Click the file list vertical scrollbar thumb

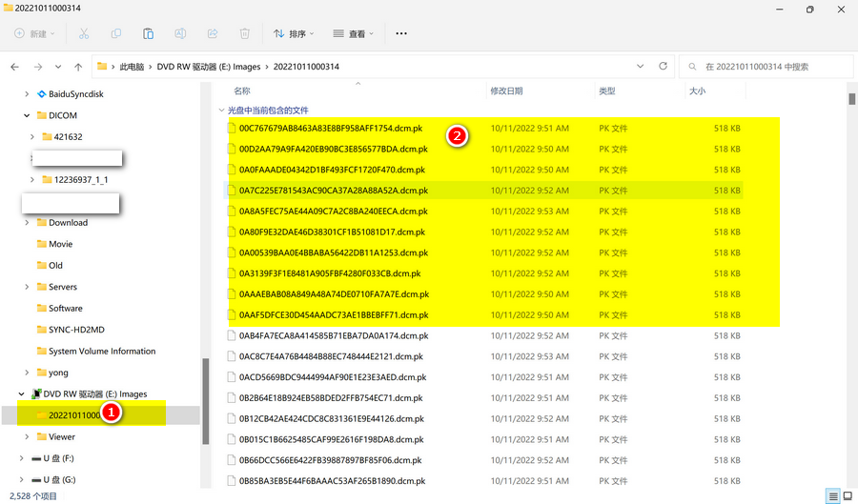point(852,98)
